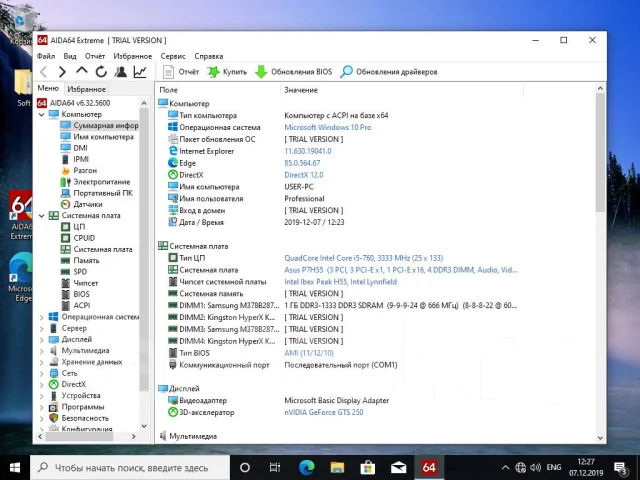
Task: Switch to the Избранное tab in left panel
Action: 87,89
